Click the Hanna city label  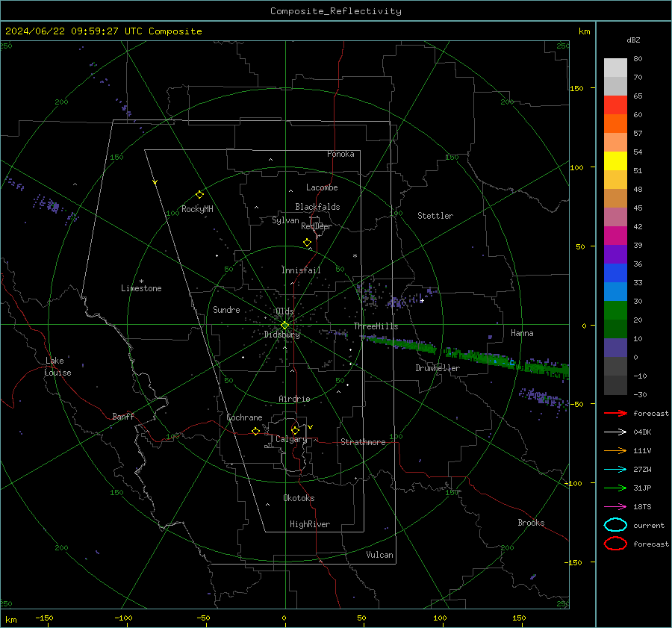pos(522,333)
